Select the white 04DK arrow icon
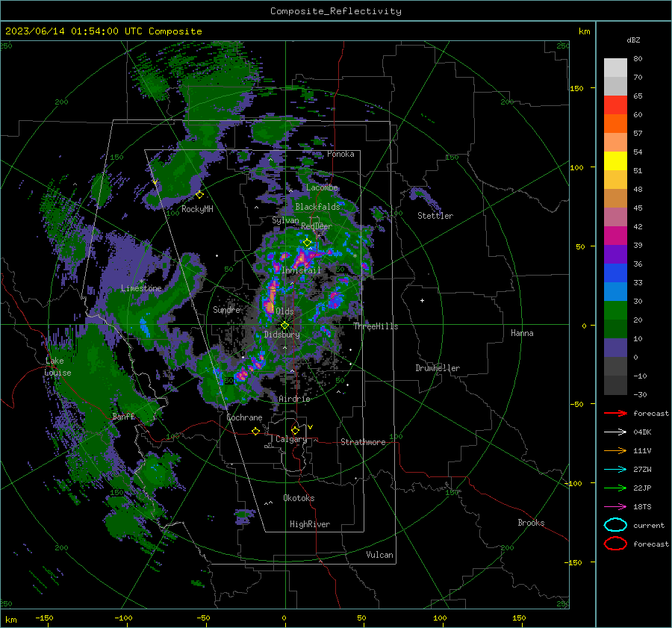This screenshot has height=628, width=672. [615, 432]
